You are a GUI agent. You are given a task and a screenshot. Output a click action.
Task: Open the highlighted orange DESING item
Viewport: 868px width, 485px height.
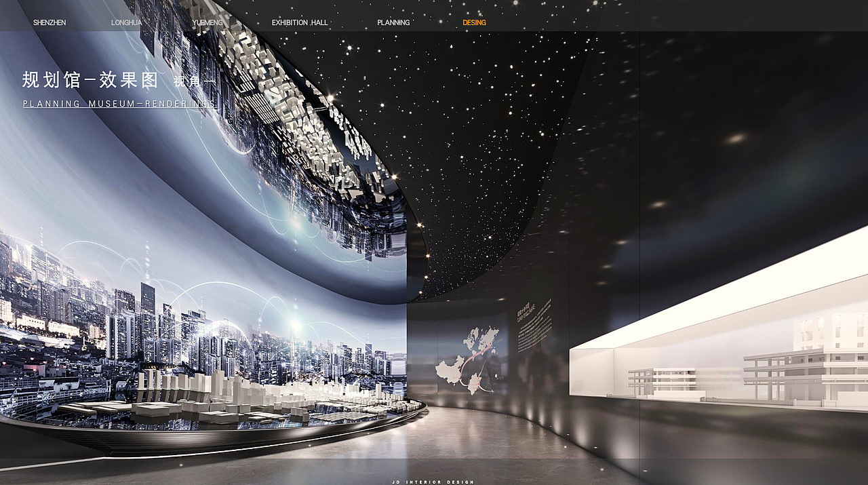point(475,22)
